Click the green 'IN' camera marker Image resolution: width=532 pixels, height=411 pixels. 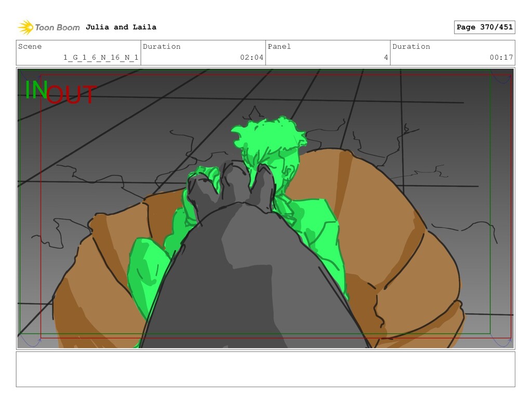(36, 90)
